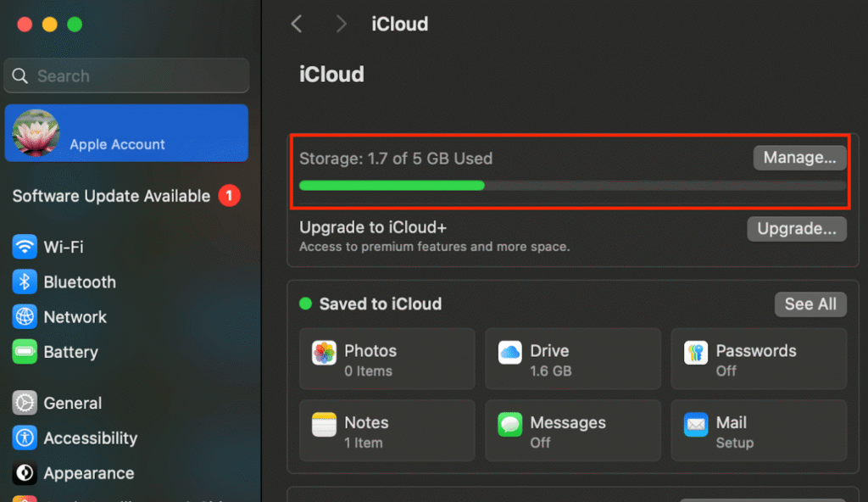The image size is (868, 502).
Task: Click the Passwords keys icon
Action: tap(696, 353)
